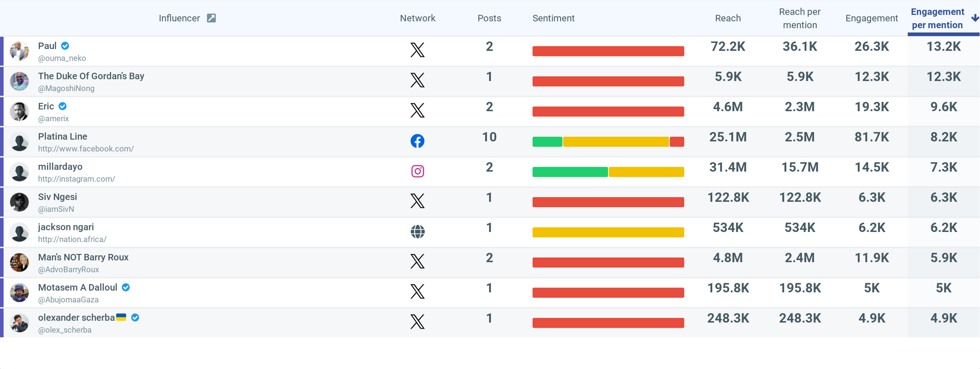
Task: Sort by Reach per mention header
Action: (x=799, y=18)
